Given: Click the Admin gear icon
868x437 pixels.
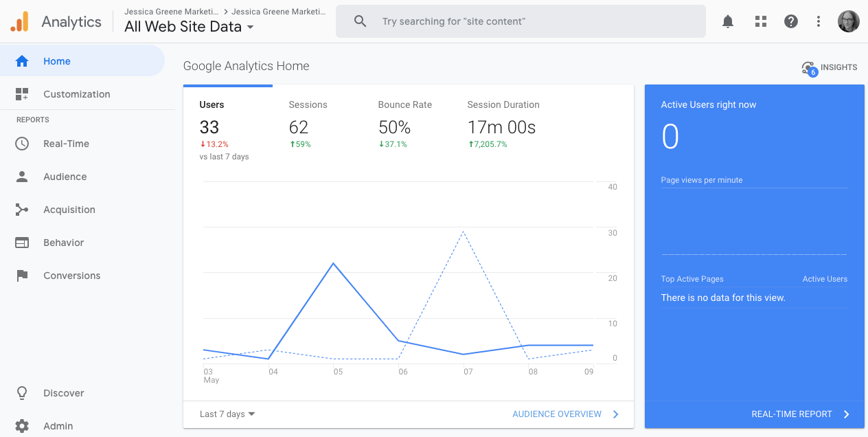Looking at the screenshot, I should [22, 426].
